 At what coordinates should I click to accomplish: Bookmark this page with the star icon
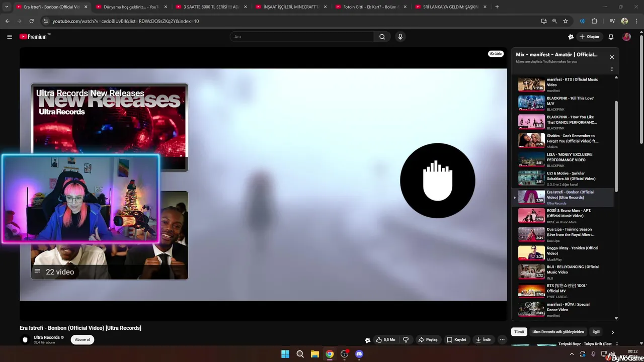pyautogui.click(x=566, y=21)
